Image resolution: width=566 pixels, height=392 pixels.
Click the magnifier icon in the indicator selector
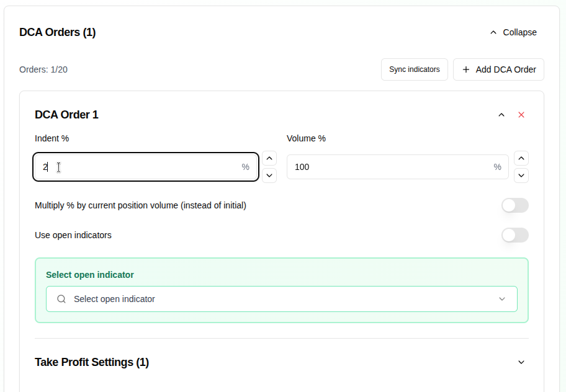tap(61, 298)
